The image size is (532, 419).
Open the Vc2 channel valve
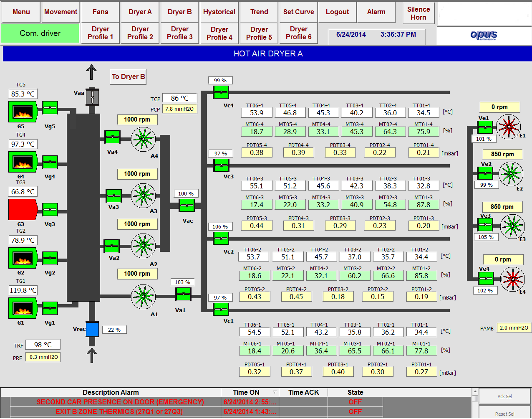(x=221, y=239)
